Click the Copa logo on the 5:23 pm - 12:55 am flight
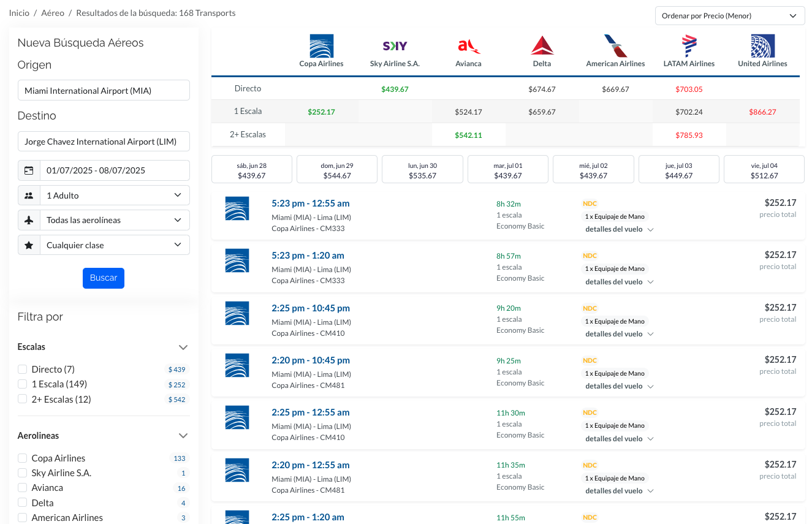Screen dimensions: 812x524 pyautogui.click(x=237, y=208)
